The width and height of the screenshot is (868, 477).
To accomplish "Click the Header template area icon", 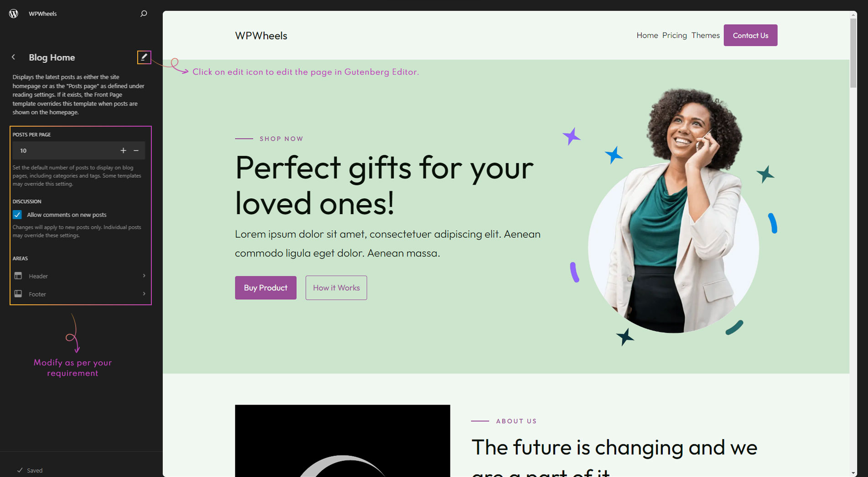I will (18, 276).
